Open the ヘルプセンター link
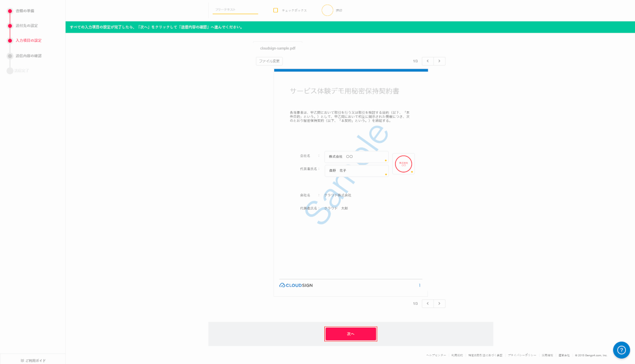 click(436, 354)
